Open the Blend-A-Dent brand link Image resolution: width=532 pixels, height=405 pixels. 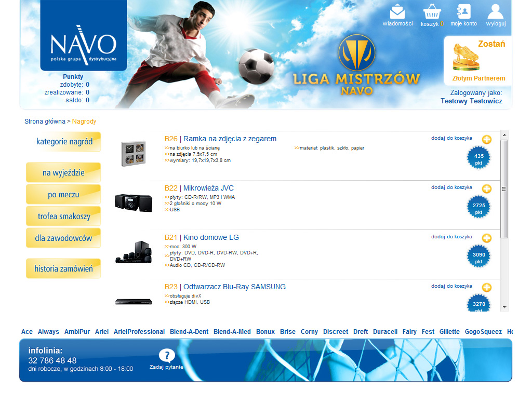189,332
